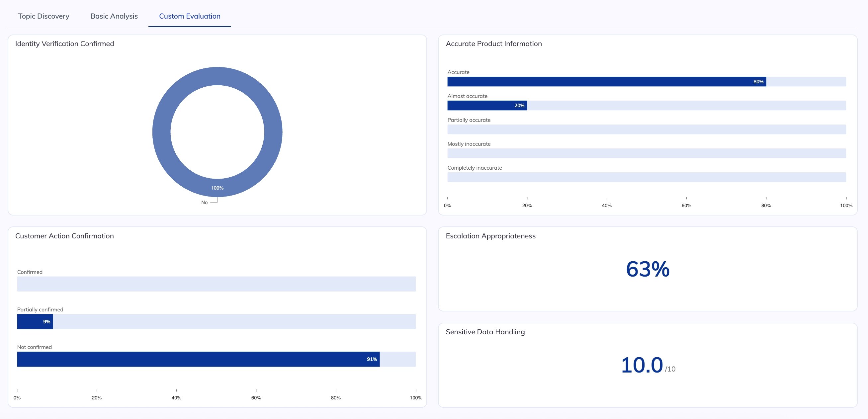The height and width of the screenshot is (419, 868).
Task: Click the 10.0 sensitive data score
Action: 642,365
